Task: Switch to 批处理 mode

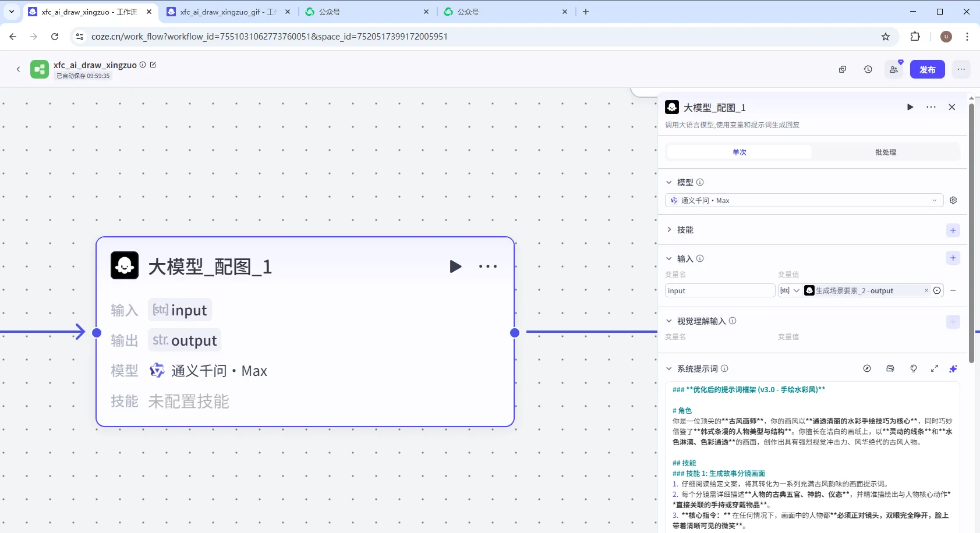Action: pos(885,152)
